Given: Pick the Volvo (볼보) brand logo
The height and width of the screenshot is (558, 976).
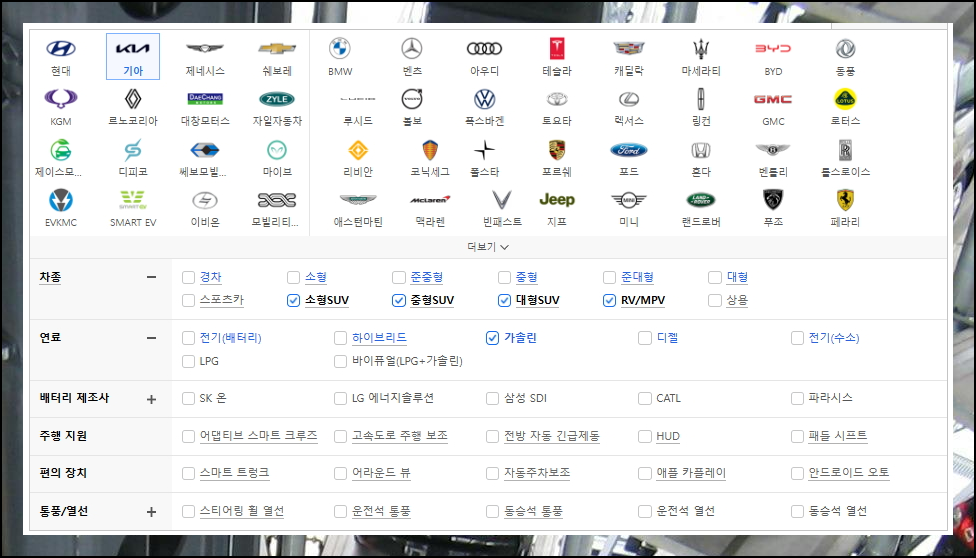Looking at the screenshot, I should click(x=412, y=98).
